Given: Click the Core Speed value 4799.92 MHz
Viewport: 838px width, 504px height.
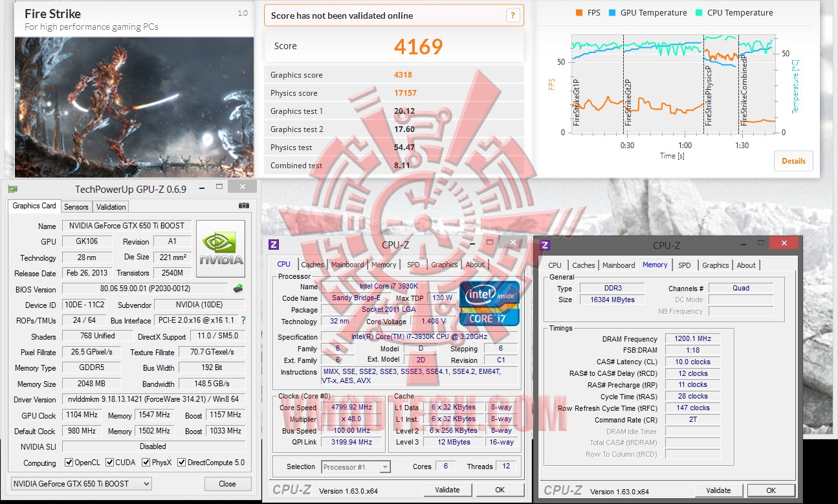Looking at the screenshot, I should 352,407.
